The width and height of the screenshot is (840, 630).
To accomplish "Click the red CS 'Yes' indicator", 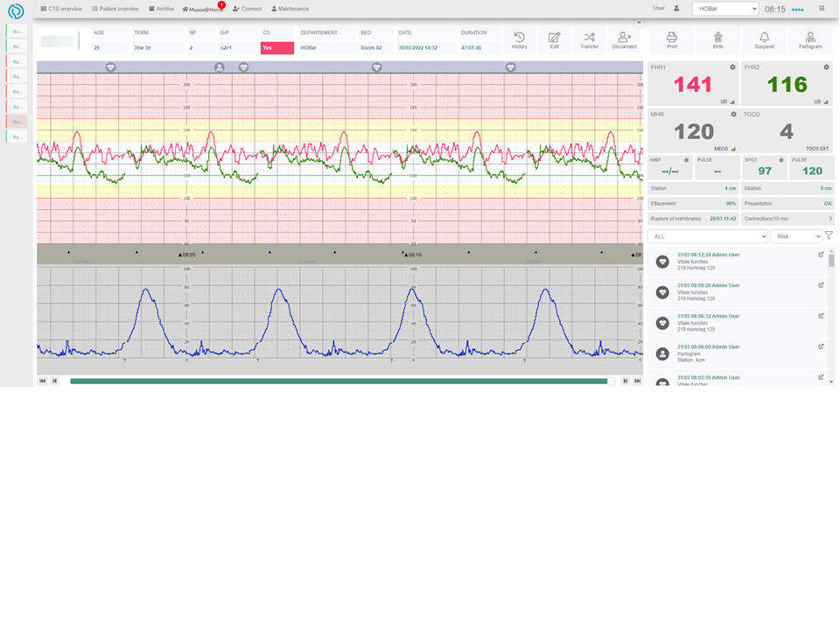I will 277,47.
